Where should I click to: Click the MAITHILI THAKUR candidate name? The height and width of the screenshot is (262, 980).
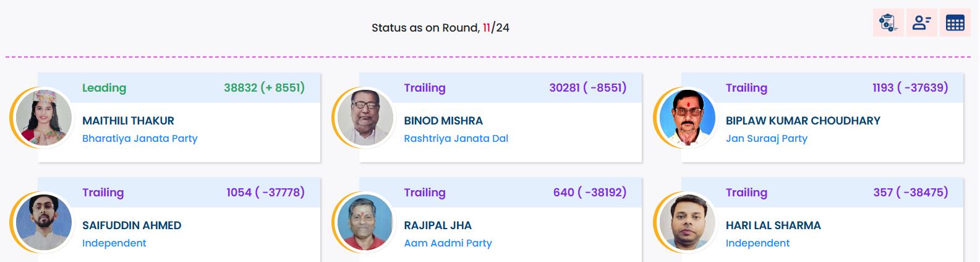128,121
